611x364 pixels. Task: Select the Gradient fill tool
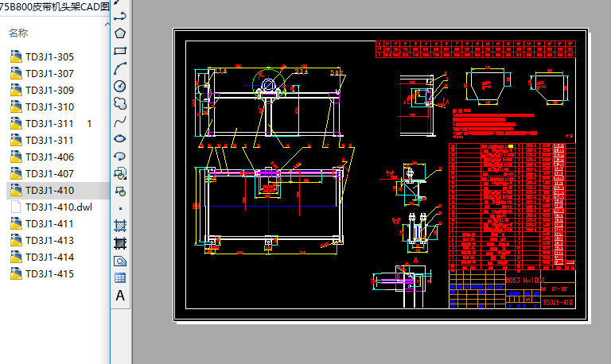tap(120, 243)
